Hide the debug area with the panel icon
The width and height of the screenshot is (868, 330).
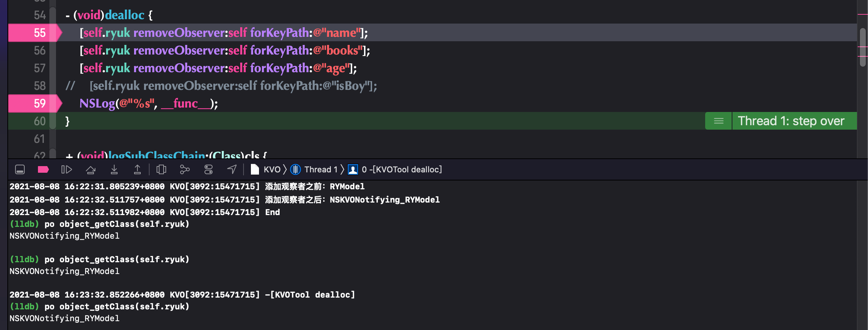pos(20,169)
